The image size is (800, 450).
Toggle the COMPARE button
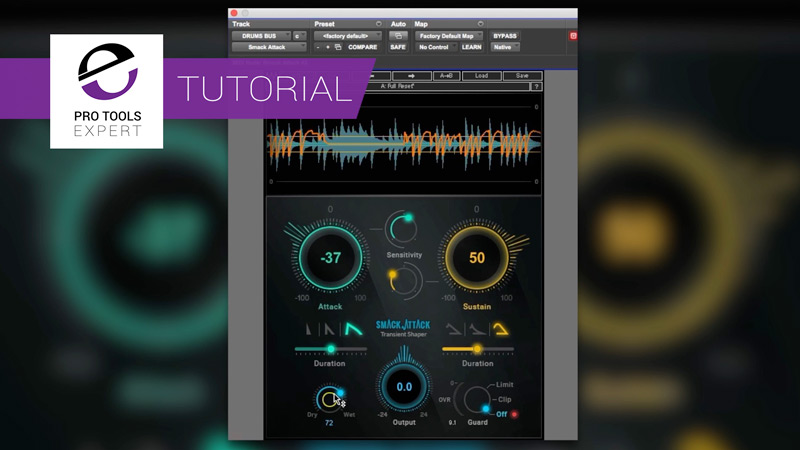[362, 47]
